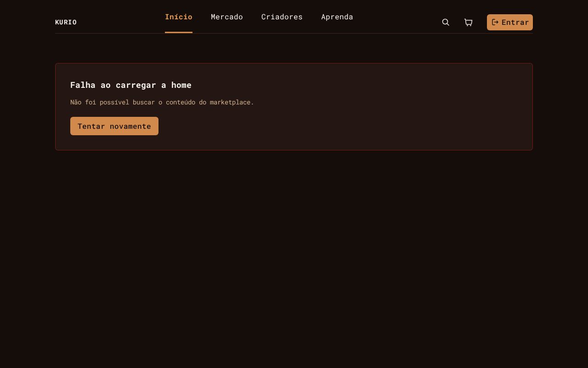Click the heading 'Falha ao carregar a home'
The image size is (588, 368).
pyautogui.click(x=131, y=85)
